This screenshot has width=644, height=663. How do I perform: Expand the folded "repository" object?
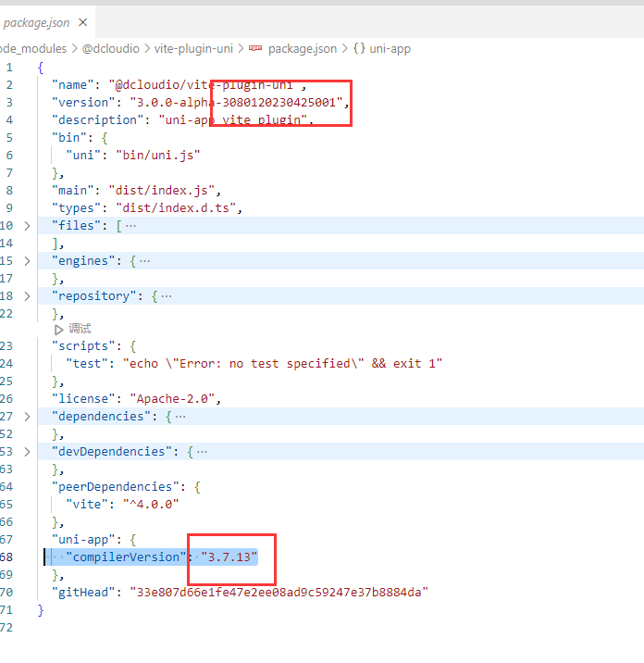27,296
